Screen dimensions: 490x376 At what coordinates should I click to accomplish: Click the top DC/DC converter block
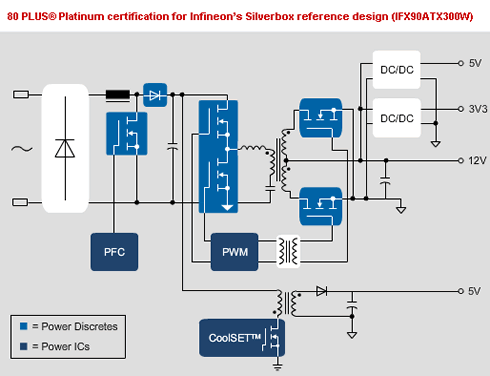(x=396, y=70)
